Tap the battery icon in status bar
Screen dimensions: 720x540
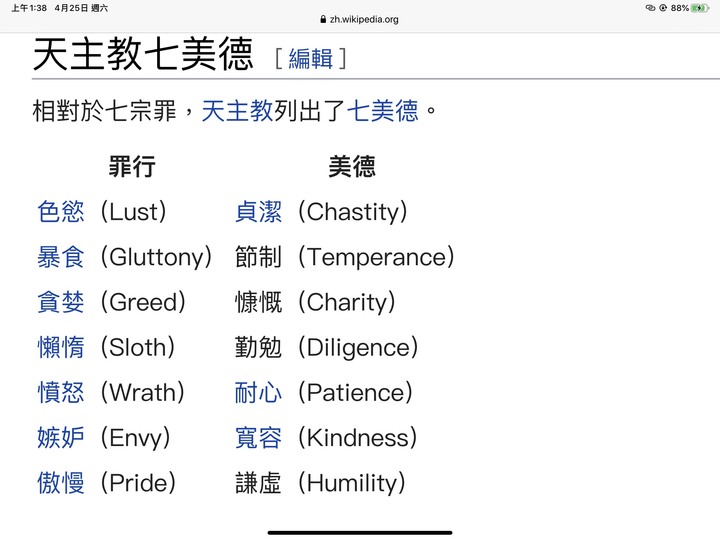700,8
